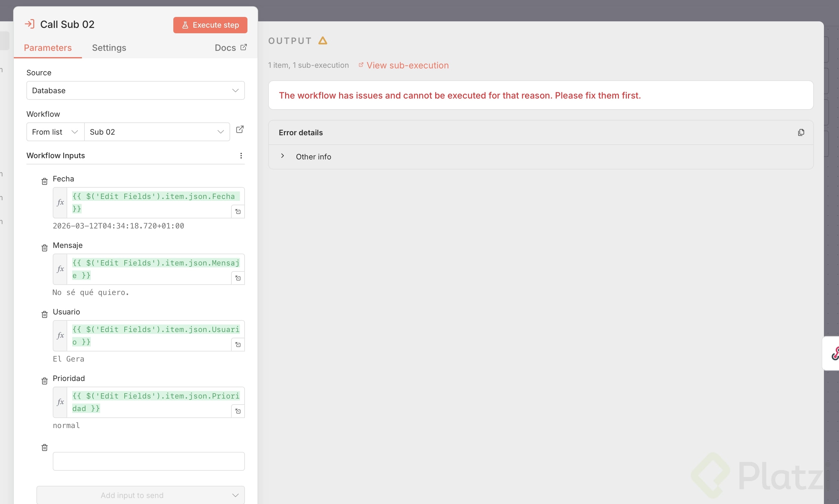The height and width of the screenshot is (504, 839).
Task: Select the Parameters tab
Action: point(48,48)
